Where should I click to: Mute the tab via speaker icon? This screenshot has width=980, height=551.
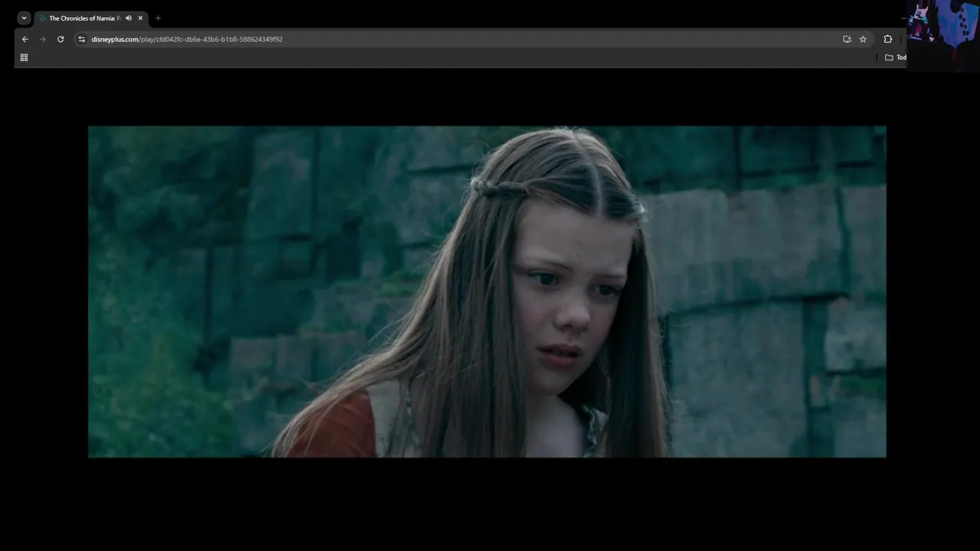(129, 18)
